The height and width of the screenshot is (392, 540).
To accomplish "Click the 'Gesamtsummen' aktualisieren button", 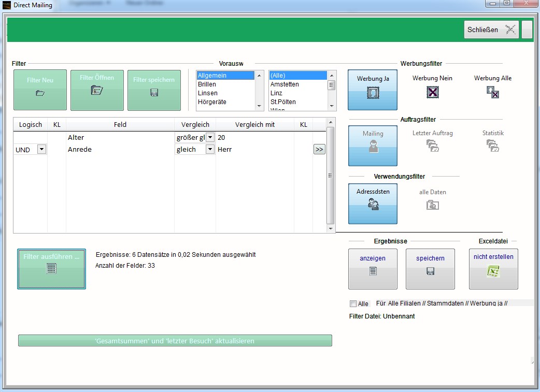I will coord(175,341).
